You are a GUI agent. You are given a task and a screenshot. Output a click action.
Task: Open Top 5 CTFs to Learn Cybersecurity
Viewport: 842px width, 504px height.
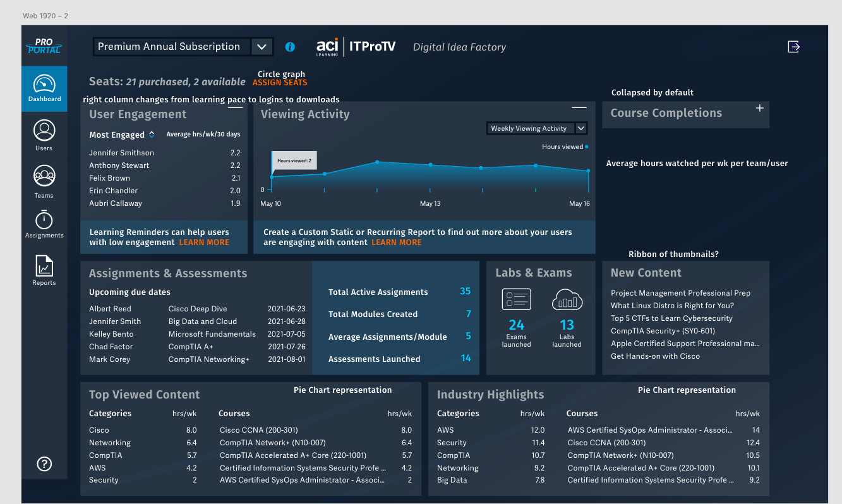click(671, 318)
